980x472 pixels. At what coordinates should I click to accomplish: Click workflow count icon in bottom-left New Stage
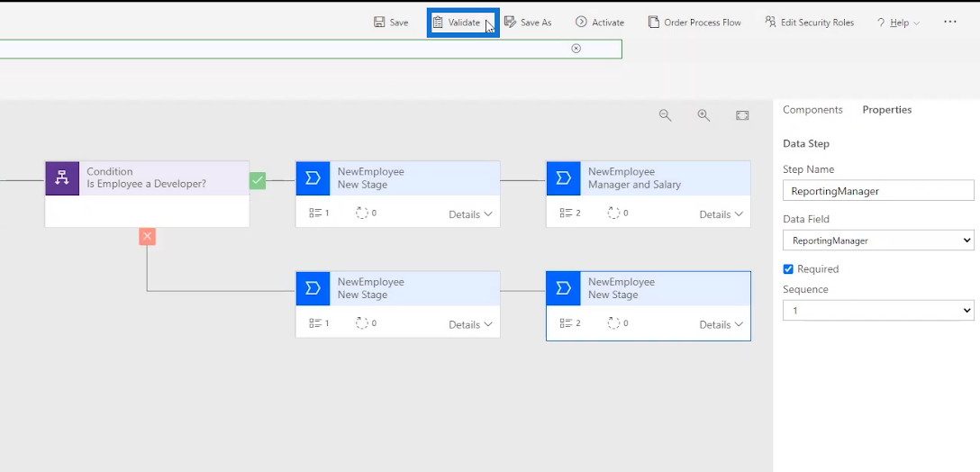click(362, 323)
